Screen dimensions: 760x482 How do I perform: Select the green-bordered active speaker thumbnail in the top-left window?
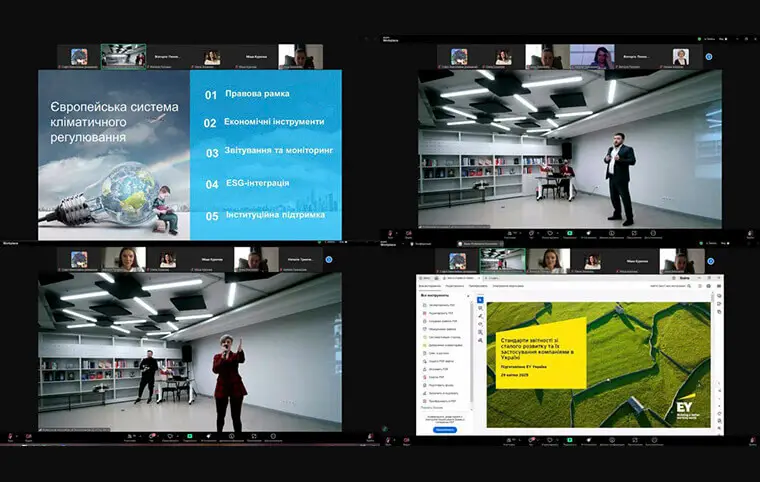[x=123, y=56]
